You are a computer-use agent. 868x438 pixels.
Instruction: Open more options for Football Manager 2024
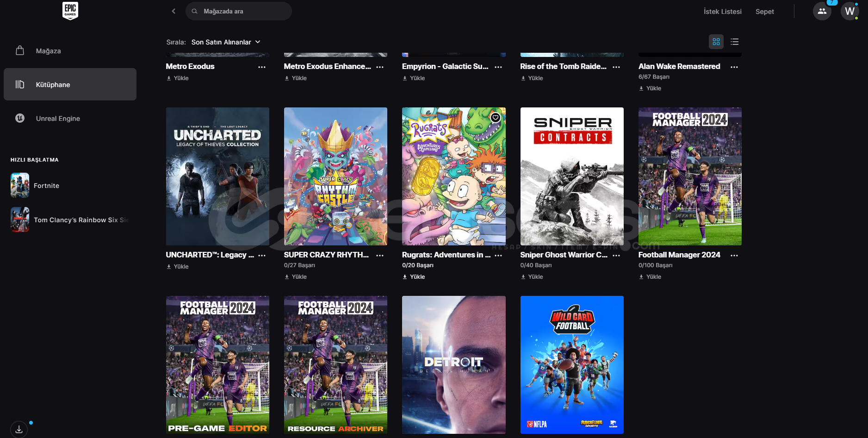pos(734,255)
